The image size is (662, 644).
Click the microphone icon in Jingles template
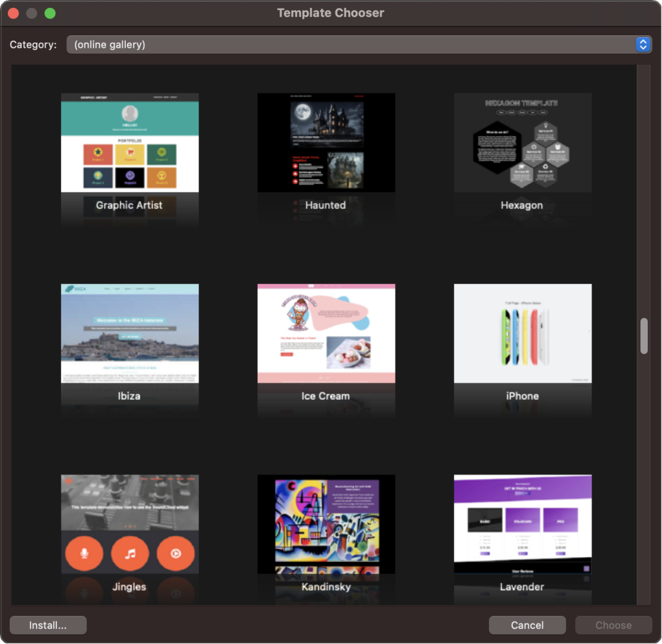click(84, 553)
